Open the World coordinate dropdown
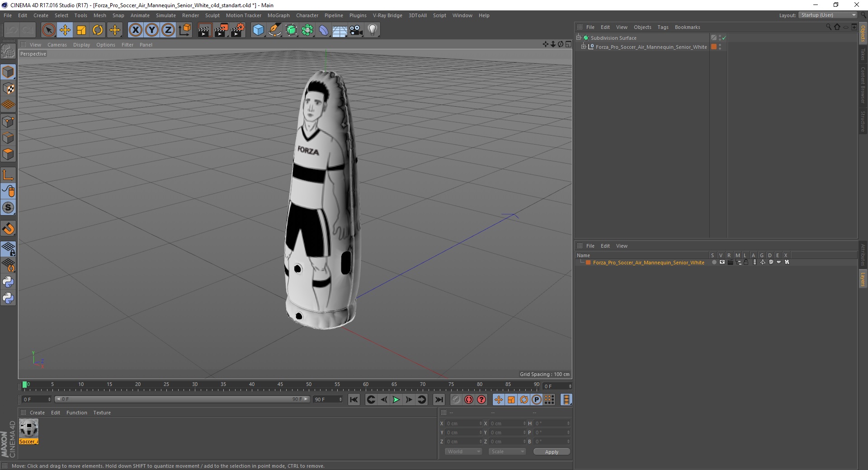Viewport: 868px width, 470px height. click(x=463, y=451)
